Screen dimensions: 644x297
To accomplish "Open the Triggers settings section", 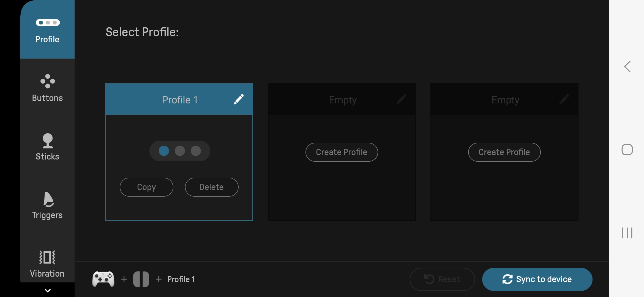I will [47, 205].
